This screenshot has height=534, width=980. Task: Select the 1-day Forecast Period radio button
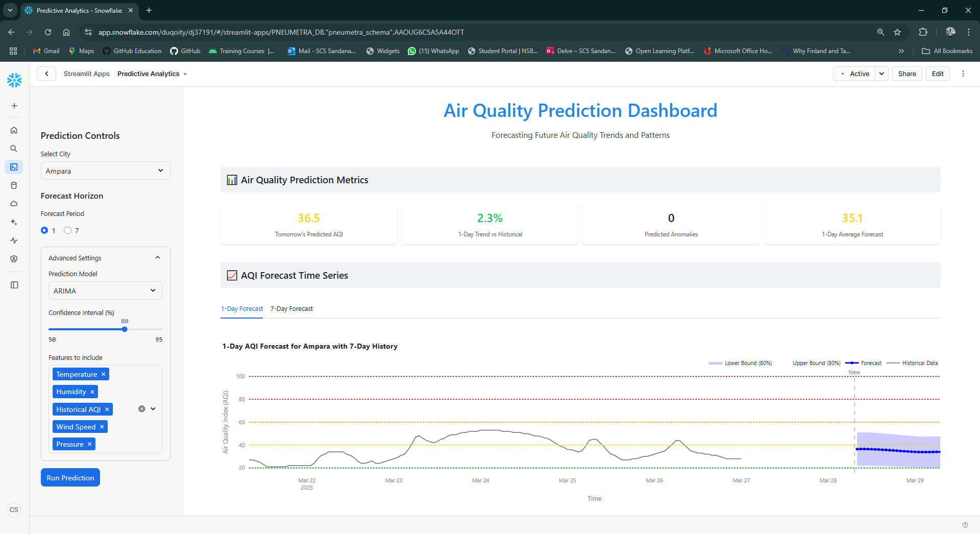tap(45, 230)
